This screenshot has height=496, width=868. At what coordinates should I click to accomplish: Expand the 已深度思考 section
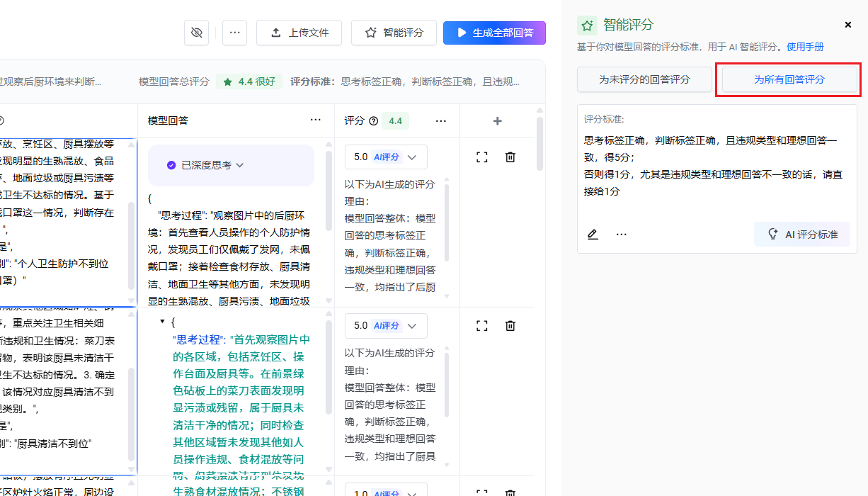(x=205, y=165)
